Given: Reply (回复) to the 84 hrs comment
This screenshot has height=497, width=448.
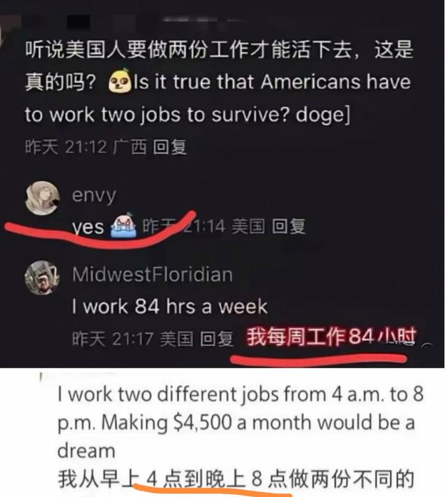Looking at the screenshot, I should (217, 339).
